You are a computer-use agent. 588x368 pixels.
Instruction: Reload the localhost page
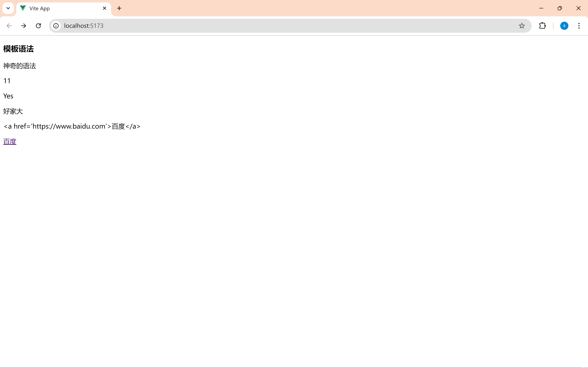[38, 26]
